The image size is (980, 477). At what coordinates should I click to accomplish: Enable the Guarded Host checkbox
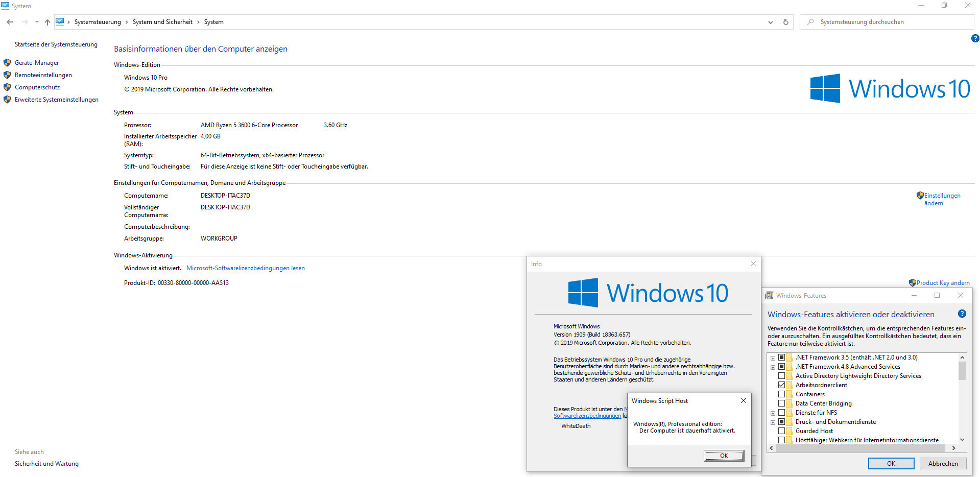[781, 431]
